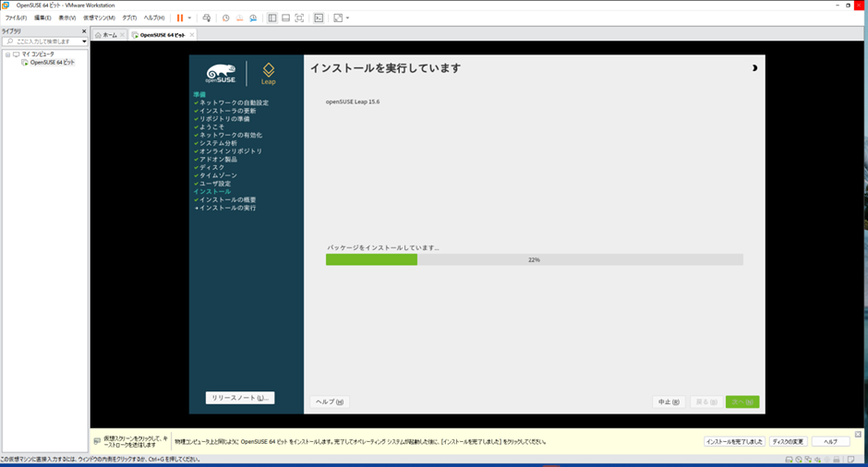The image size is (868, 467).
Task: Enter full screen mode icon
Action: click(x=299, y=18)
